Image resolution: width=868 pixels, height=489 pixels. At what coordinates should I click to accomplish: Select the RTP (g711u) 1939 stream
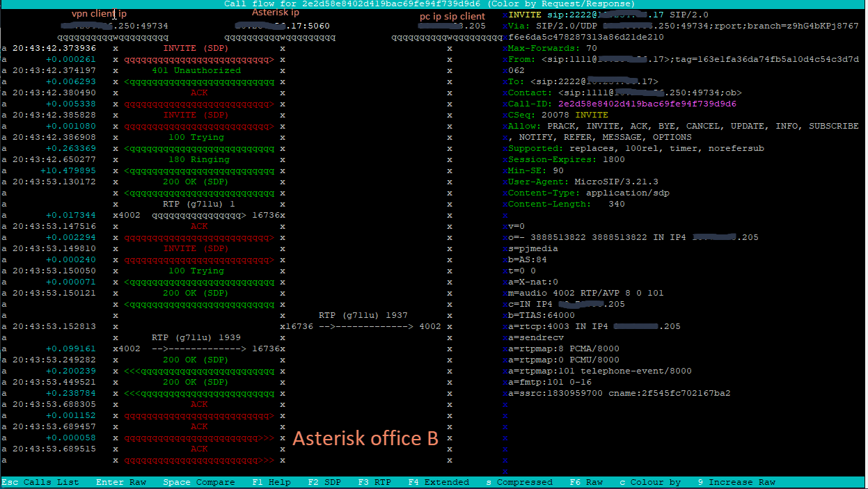click(x=196, y=337)
